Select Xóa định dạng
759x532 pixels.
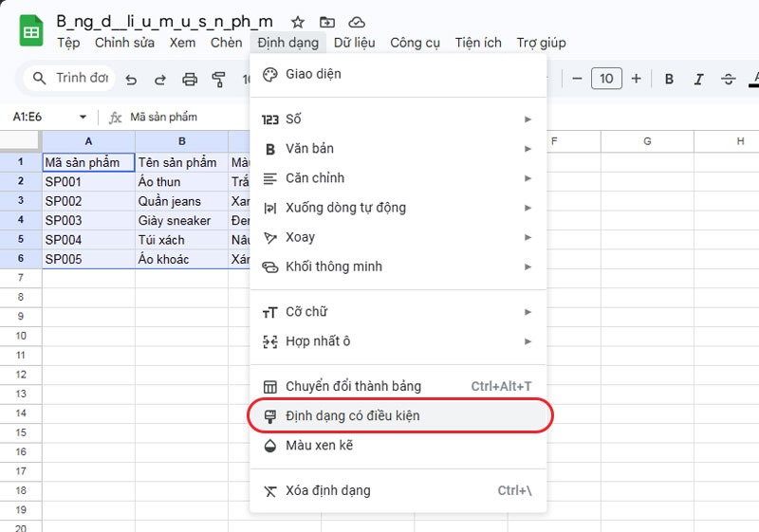(398, 490)
